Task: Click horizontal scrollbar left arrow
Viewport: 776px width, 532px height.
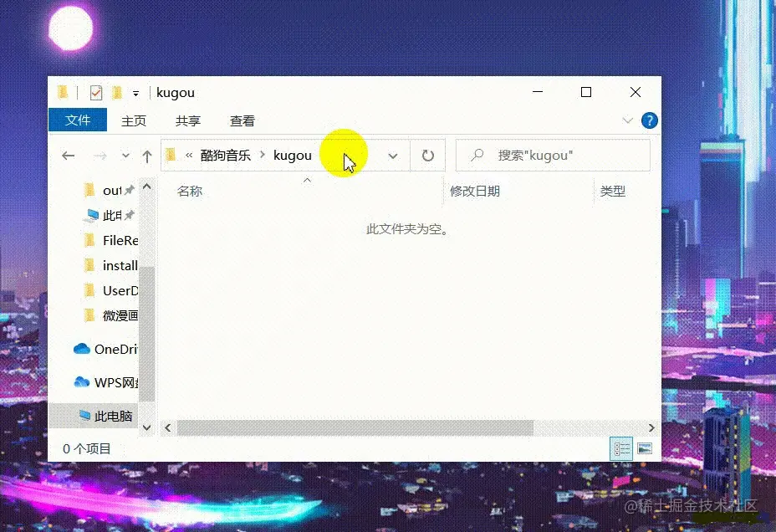Action: [168, 427]
